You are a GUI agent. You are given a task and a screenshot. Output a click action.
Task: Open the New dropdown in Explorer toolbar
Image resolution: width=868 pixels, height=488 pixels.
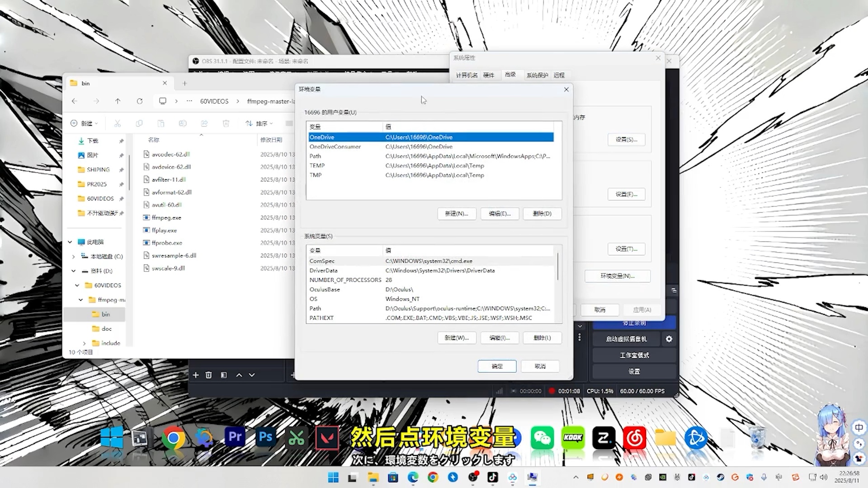pyautogui.click(x=84, y=123)
